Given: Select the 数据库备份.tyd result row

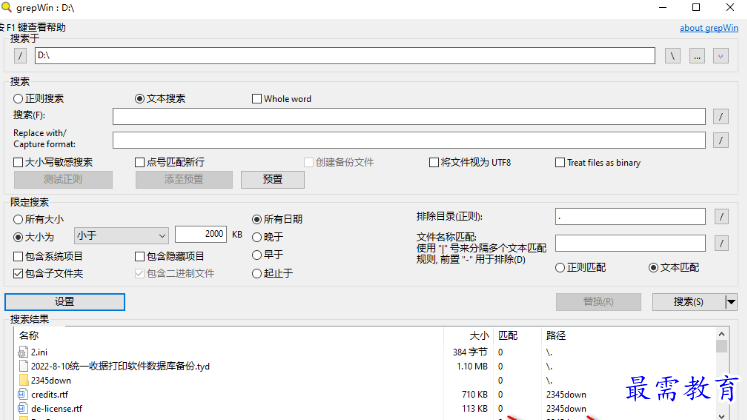Looking at the screenshot, I should click(x=365, y=366).
